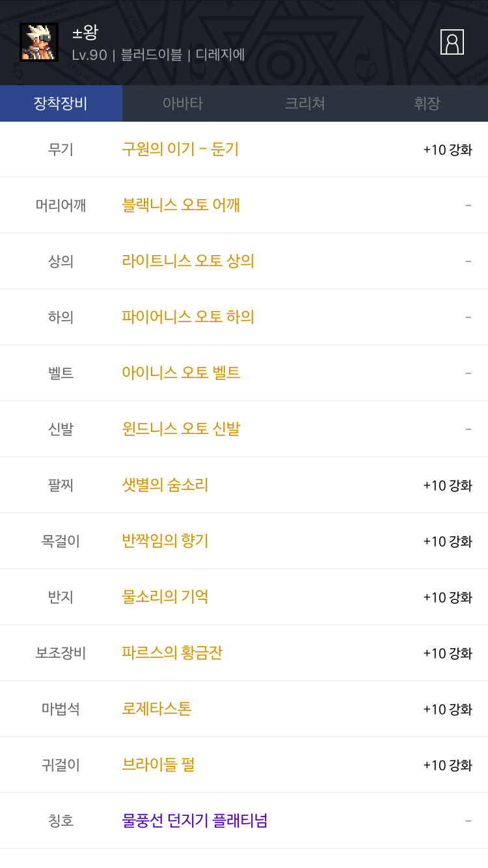The width and height of the screenshot is (488, 868).
Task: Open weapon 구원의 이기 - 둔기
Action: pos(180,149)
